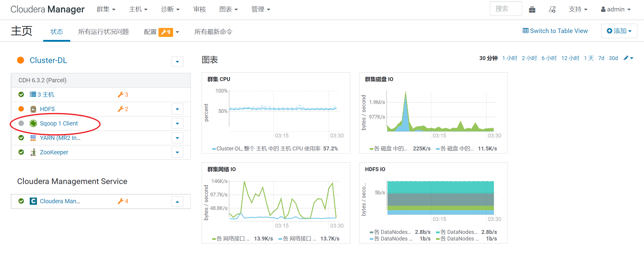Image resolution: width=644 pixels, height=266 pixels.
Task: Click the Switch to Table View link
Action: (555, 31)
